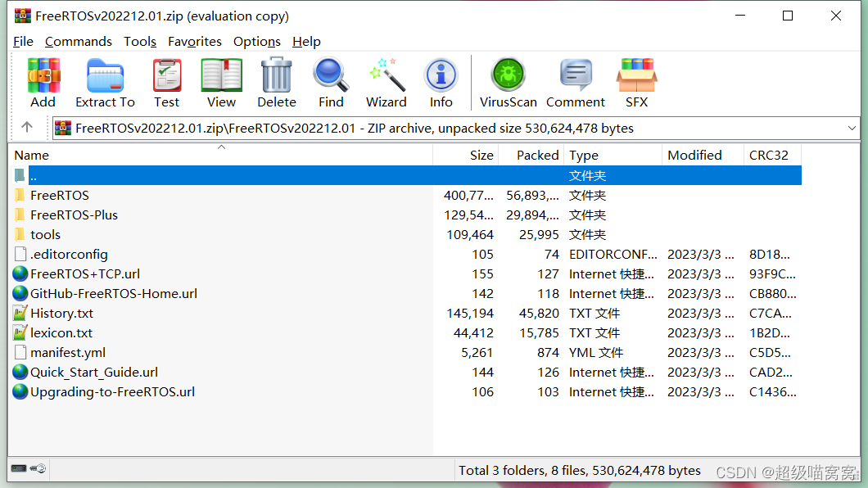Viewport: 868px width, 488px height.
Task: Open the Tools menu
Action: [x=140, y=42]
